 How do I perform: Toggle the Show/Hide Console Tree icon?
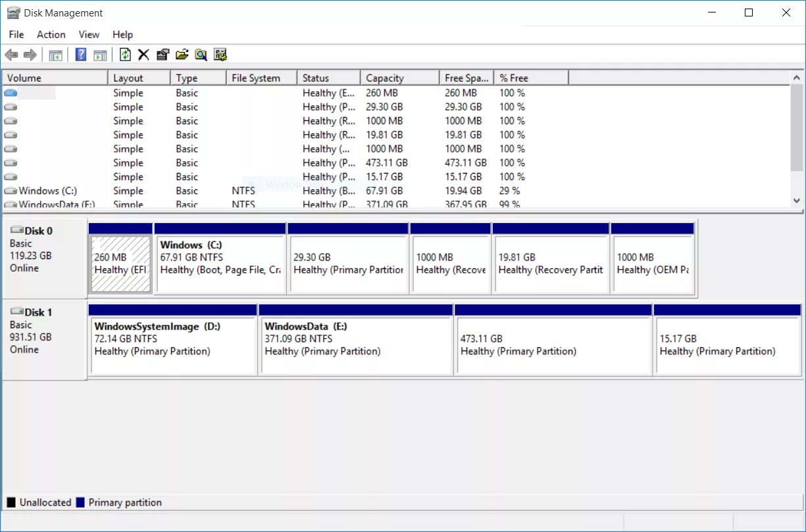(55, 55)
